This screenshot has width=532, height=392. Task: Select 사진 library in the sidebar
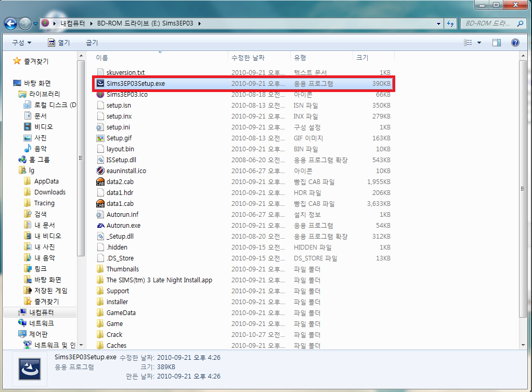[35, 138]
